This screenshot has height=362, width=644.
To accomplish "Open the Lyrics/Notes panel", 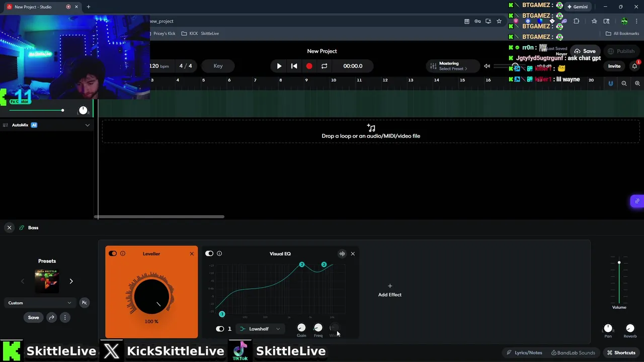I will pos(524,352).
